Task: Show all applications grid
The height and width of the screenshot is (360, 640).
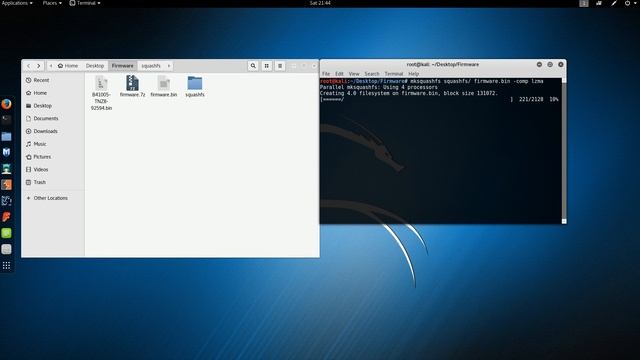Action: click(x=6, y=266)
